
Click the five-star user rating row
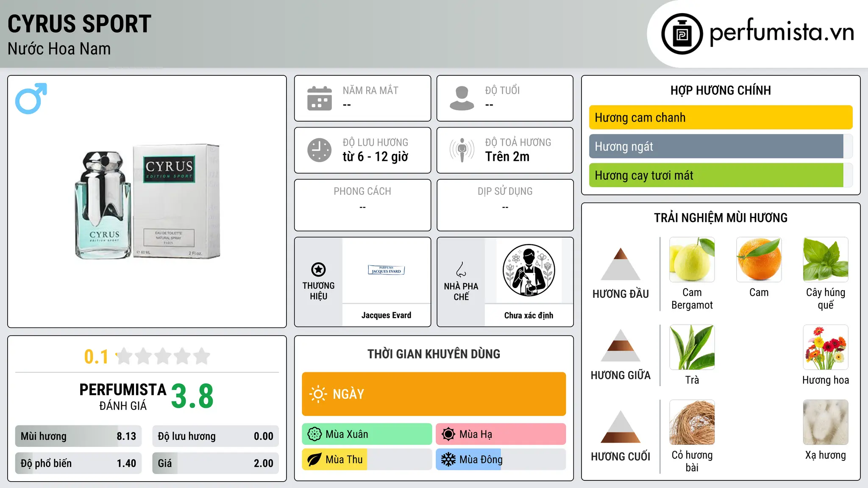pos(163,356)
